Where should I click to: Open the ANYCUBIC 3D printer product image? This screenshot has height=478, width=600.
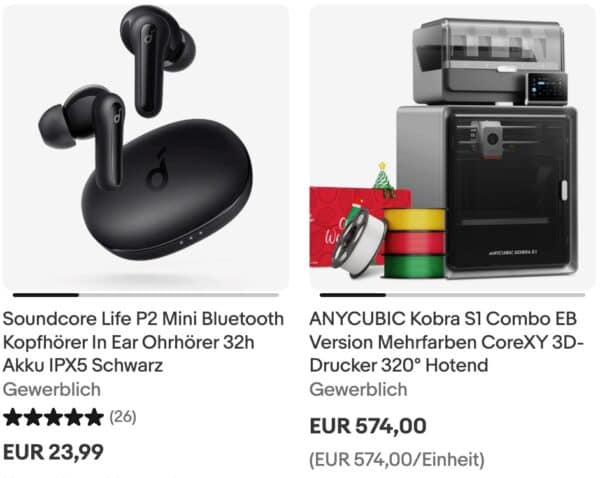pos(452,147)
